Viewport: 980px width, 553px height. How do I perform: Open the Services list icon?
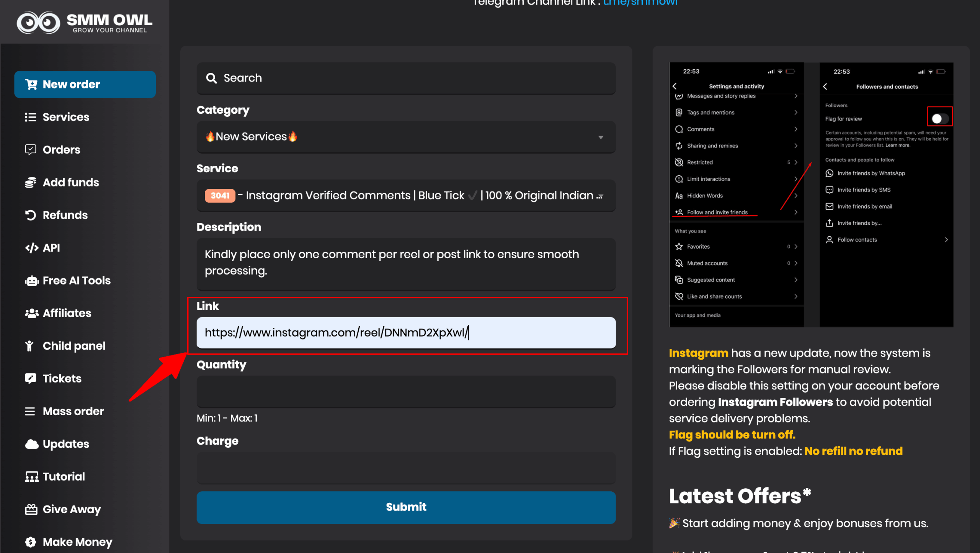click(31, 117)
